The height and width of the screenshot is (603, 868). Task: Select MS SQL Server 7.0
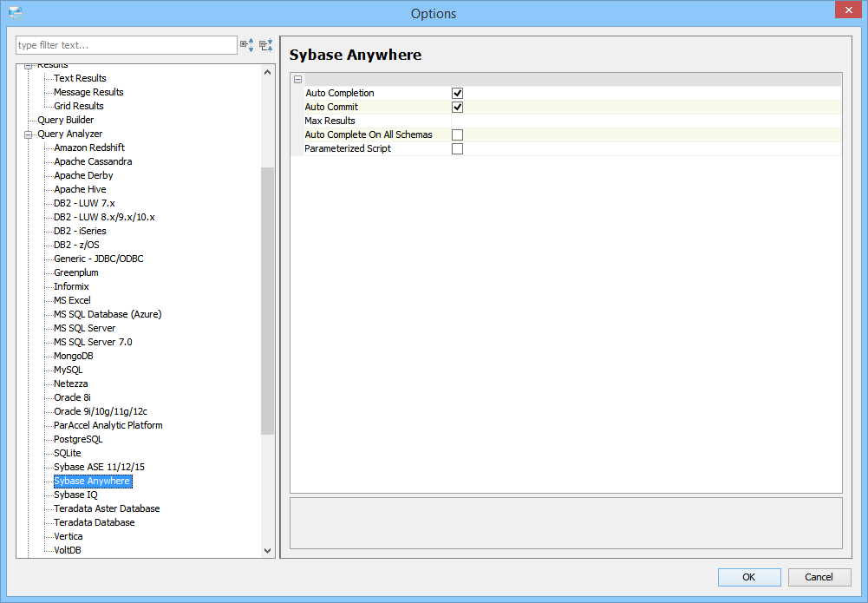93,342
